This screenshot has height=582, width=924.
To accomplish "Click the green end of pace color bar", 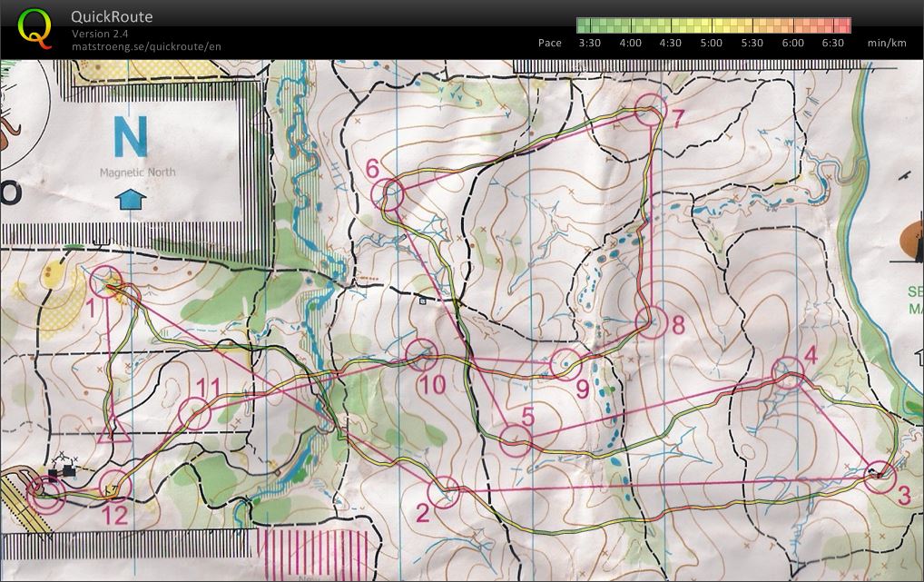I will 584,25.
